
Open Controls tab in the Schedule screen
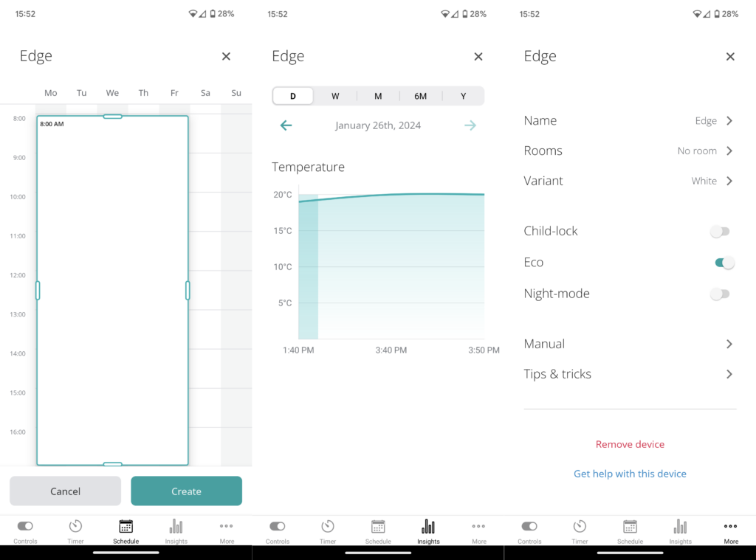click(x=25, y=531)
